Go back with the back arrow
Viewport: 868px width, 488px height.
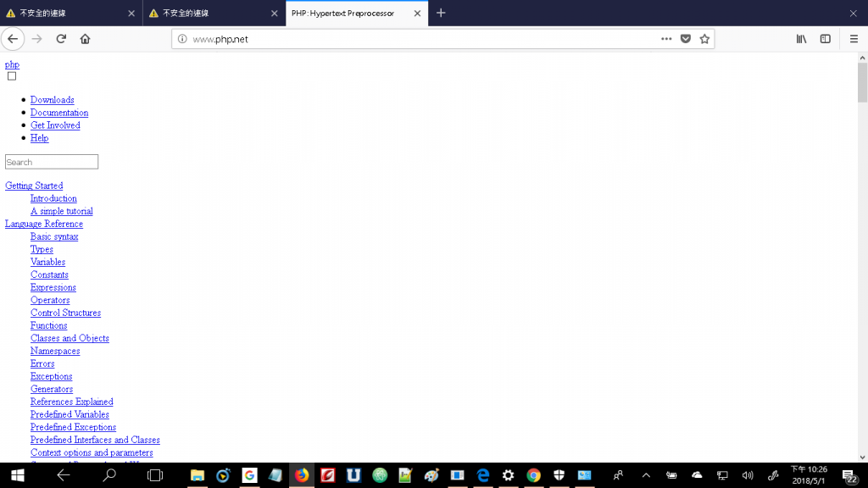(13, 39)
